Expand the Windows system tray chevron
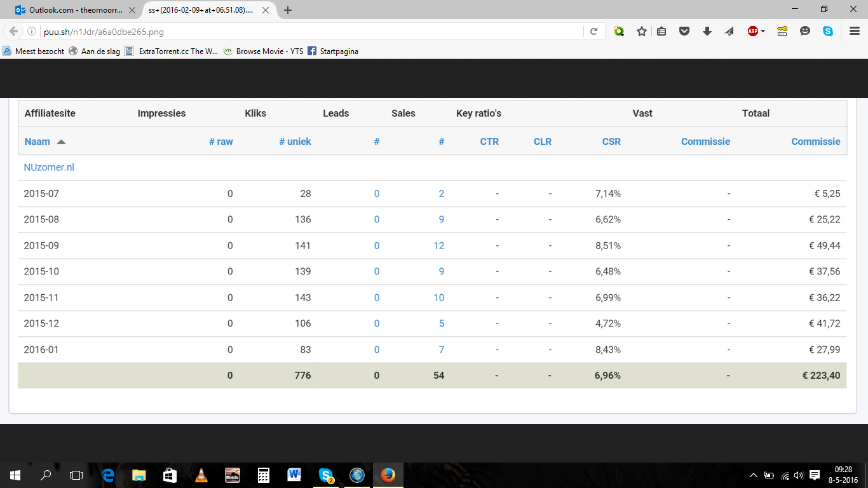Viewport: 868px width, 488px height. pyautogui.click(x=754, y=475)
